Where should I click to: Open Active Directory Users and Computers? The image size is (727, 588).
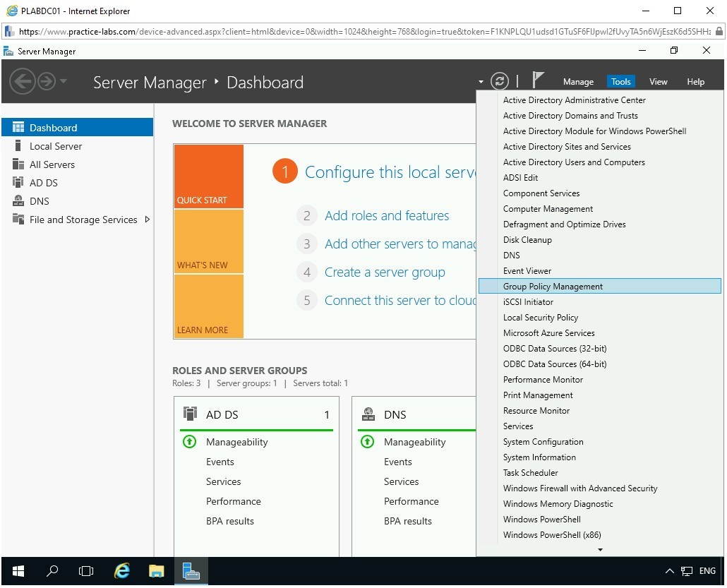[x=599, y=162]
